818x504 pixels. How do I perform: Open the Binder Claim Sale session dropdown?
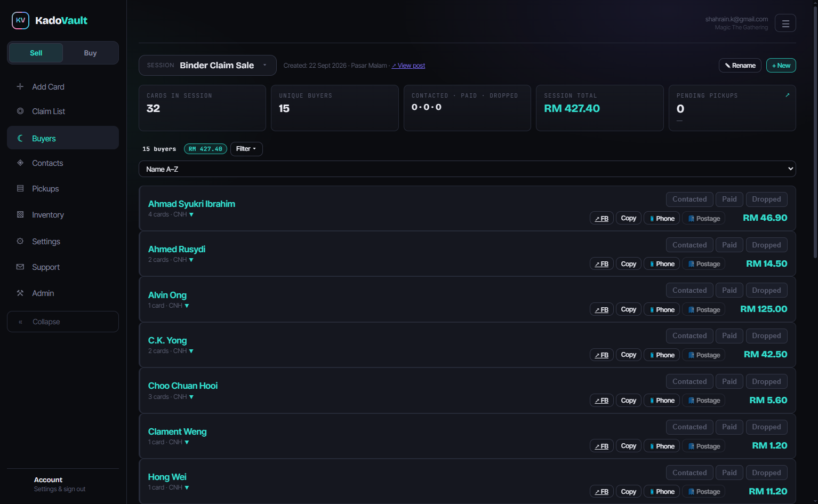[x=207, y=65]
